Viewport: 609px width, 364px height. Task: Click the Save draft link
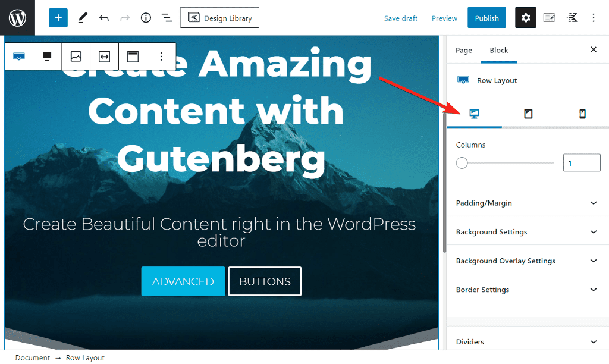pyautogui.click(x=400, y=18)
